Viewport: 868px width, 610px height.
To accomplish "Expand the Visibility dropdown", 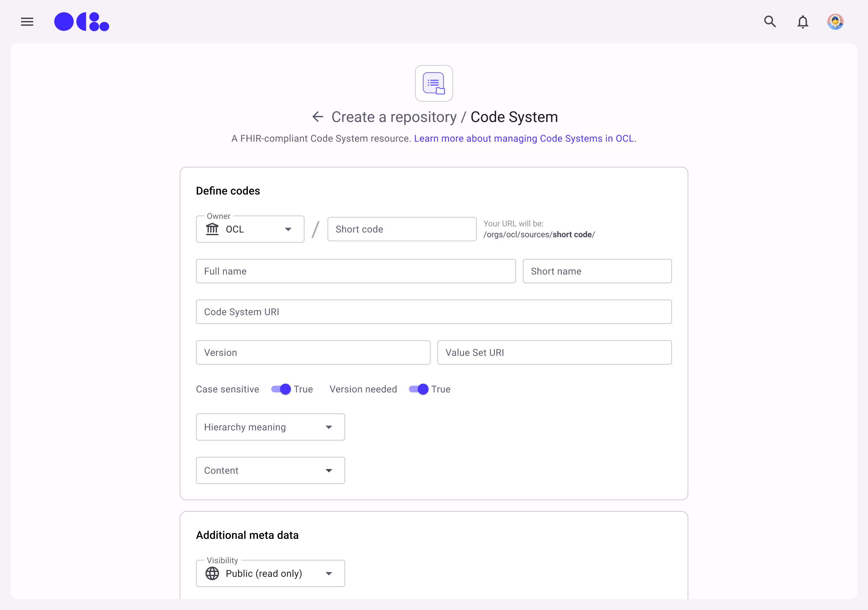I will [270, 573].
